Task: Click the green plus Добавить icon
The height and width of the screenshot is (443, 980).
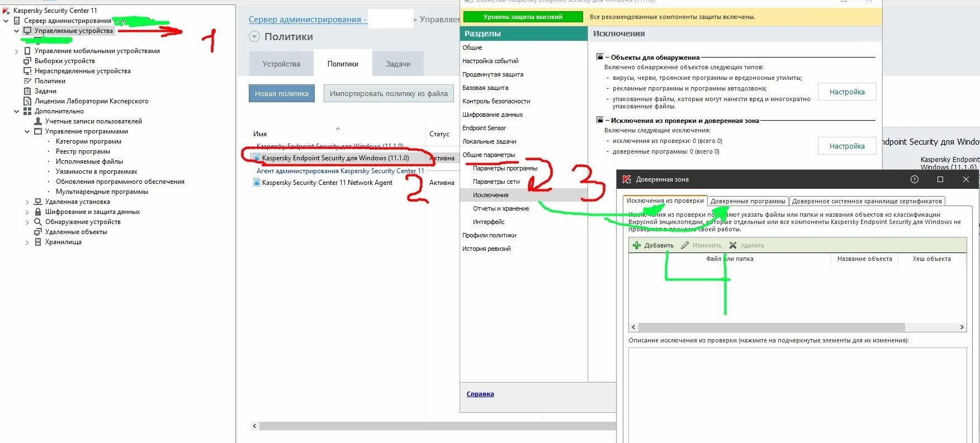Action: 637,245
